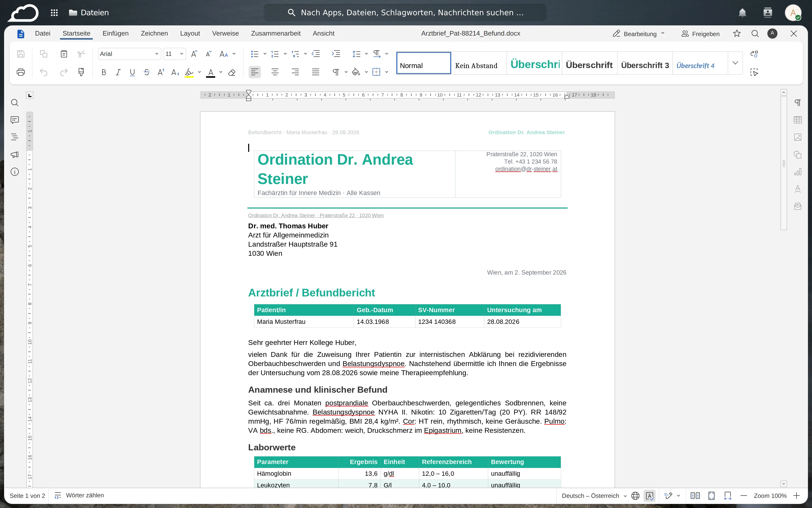Increase font size with A-up icon
812x508 pixels.
[x=194, y=54]
